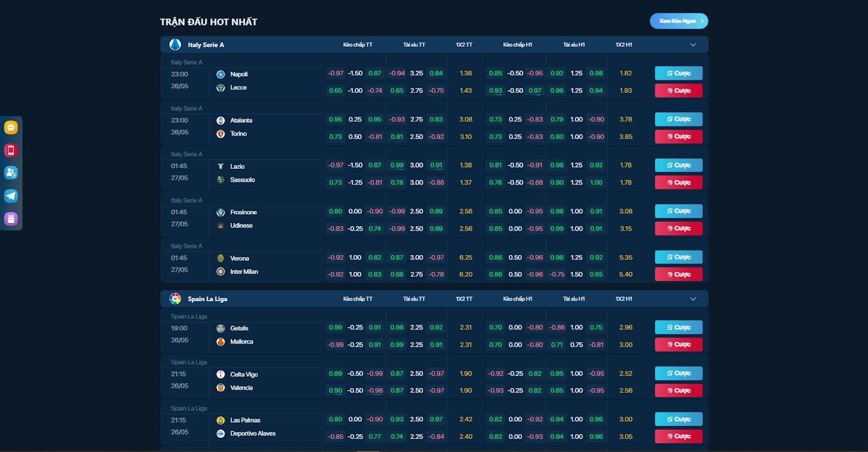Open the Frosinone team name
The image size is (868, 452).
pyautogui.click(x=244, y=212)
